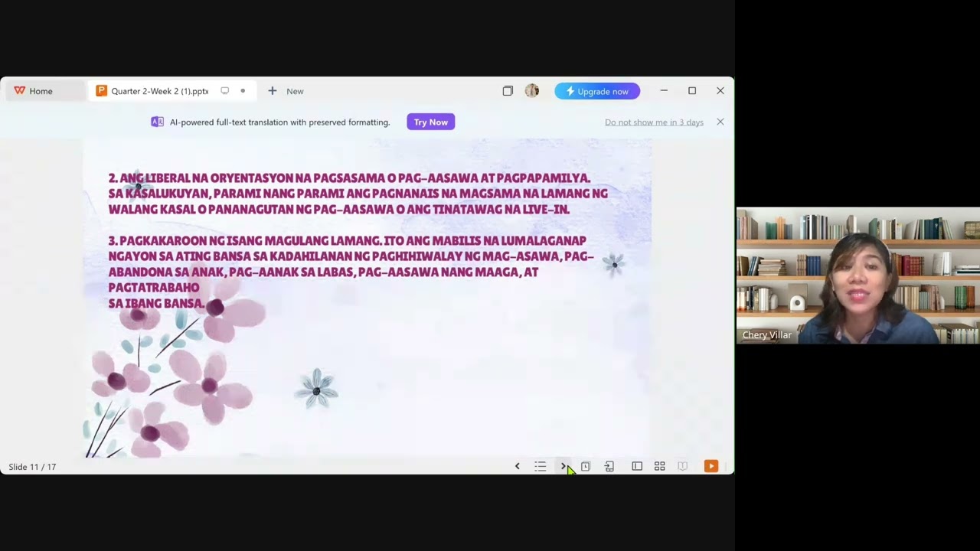
Task: Click the presentation mode icon in file tab
Action: click(x=224, y=91)
